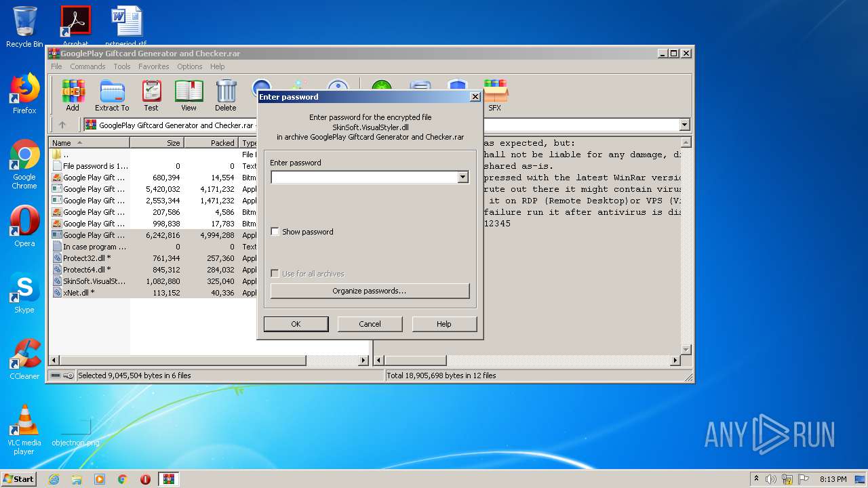The image size is (868, 488).
Task: Click Cancel in the Enter password dialog
Action: point(370,324)
